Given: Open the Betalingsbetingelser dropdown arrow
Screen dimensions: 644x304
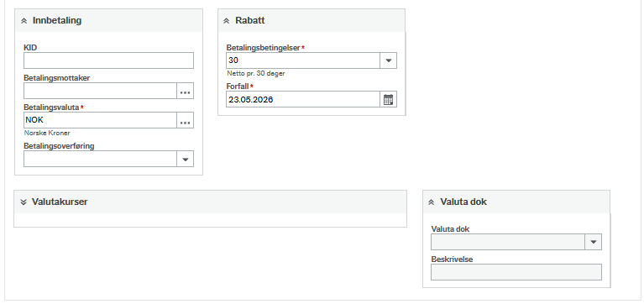Looking at the screenshot, I should [389, 60].
